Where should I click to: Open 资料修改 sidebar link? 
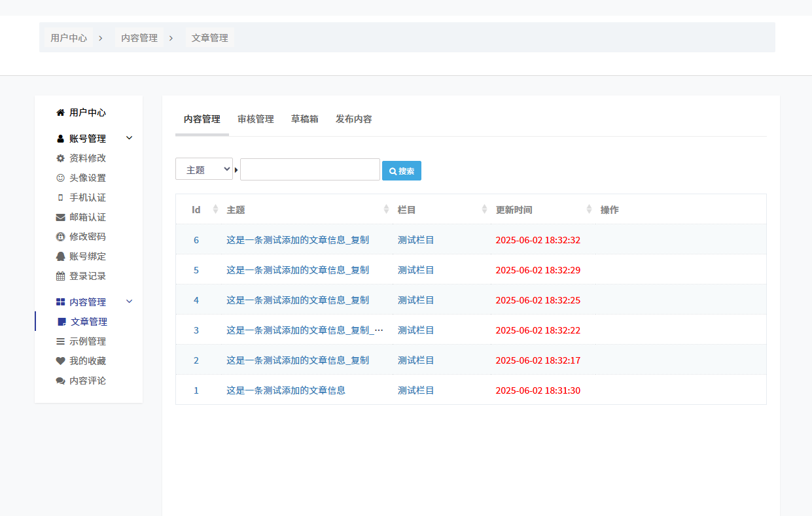coord(88,158)
